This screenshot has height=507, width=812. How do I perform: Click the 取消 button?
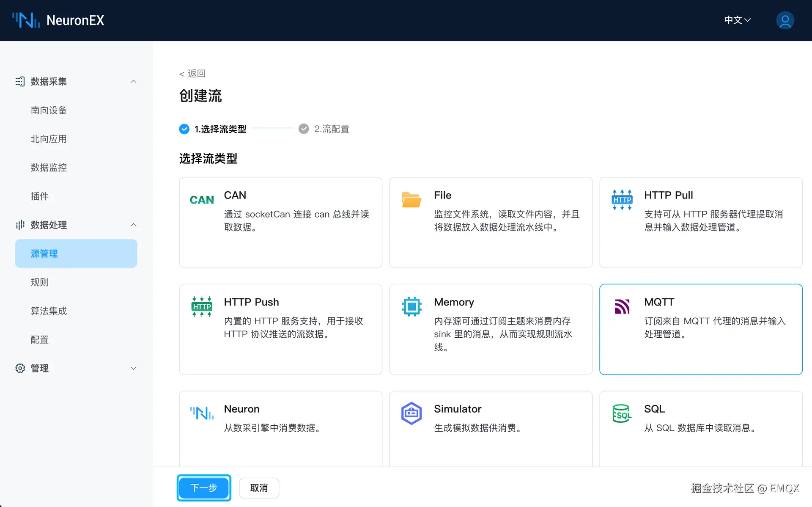click(x=259, y=488)
